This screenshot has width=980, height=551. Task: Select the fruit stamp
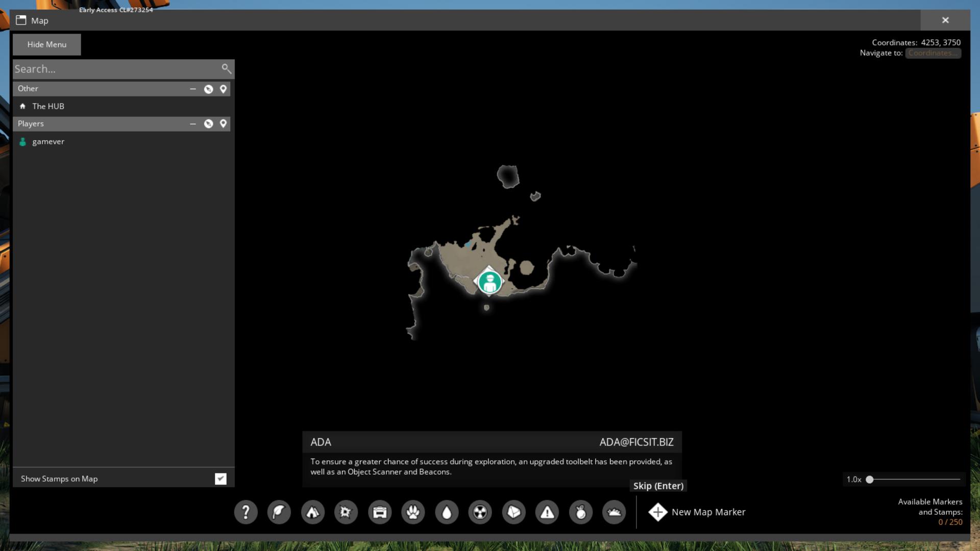pos(581,512)
